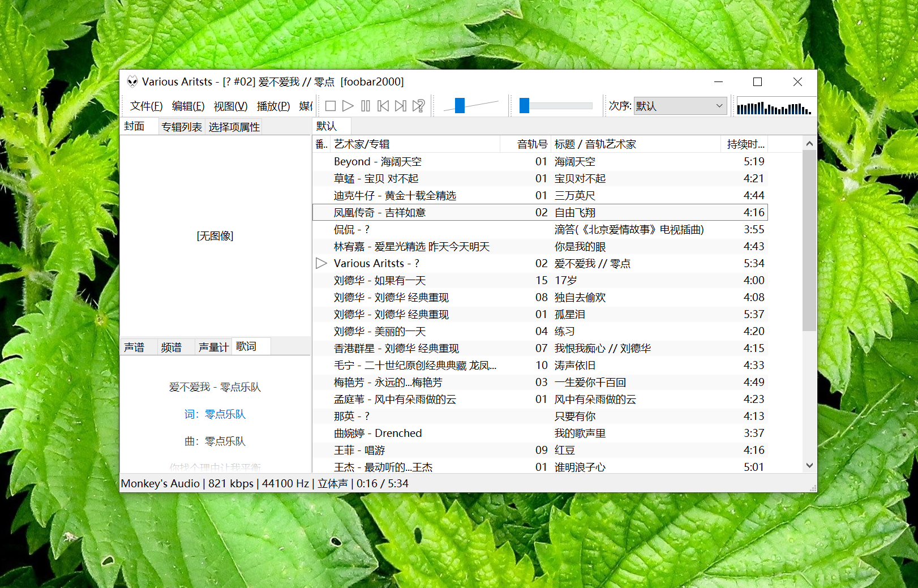Pause the current track
The width and height of the screenshot is (918, 588).
(x=366, y=106)
